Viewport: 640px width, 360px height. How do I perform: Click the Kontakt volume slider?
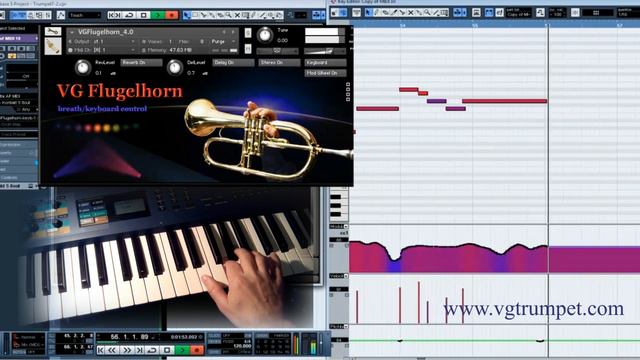tap(325, 51)
